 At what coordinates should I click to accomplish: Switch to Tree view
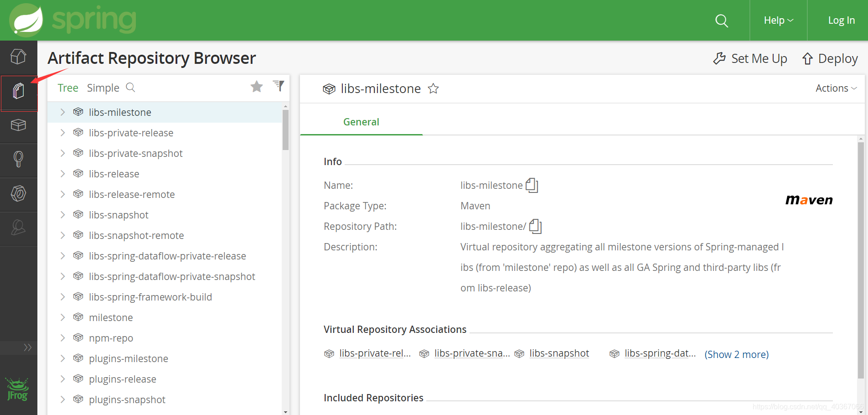coord(68,88)
